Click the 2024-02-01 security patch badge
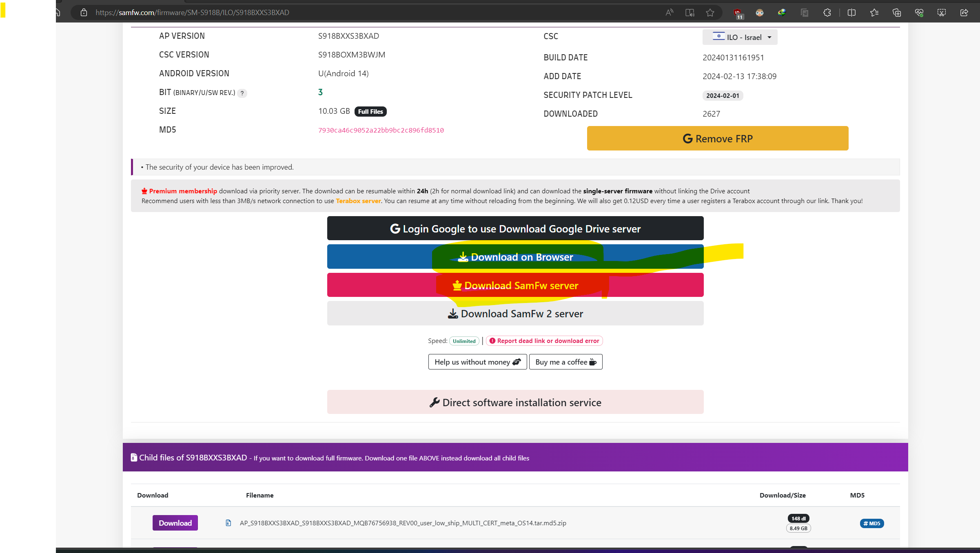The height and width of the screenshot is (553, 980). point(723,95)
